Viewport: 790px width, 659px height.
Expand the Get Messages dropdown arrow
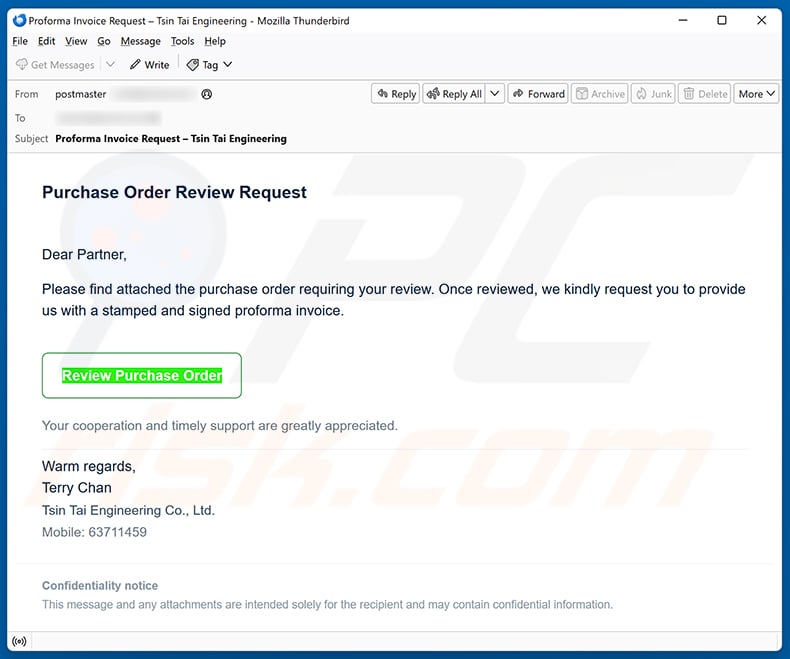click(x=110, y=64)
